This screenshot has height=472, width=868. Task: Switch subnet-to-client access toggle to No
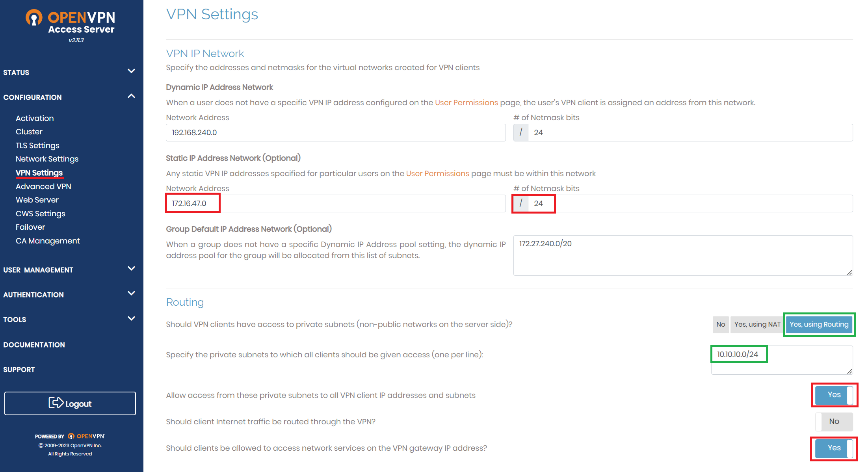pyautogui.click(x=834, y=394)
